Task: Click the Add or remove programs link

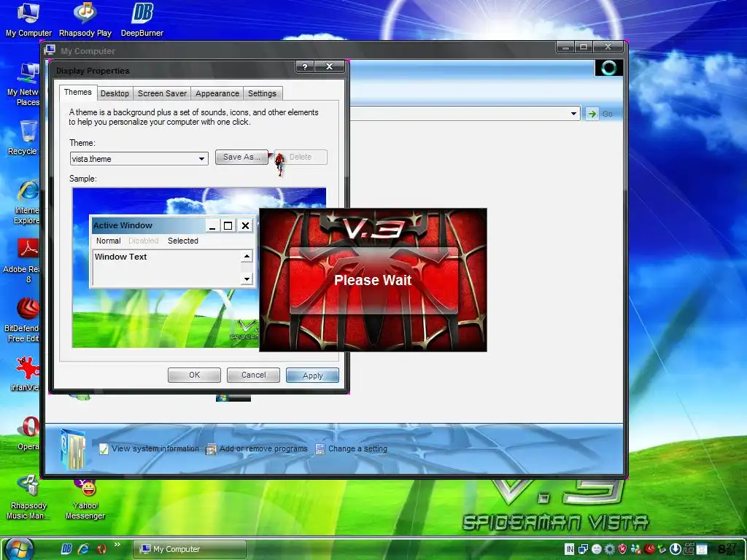Action: (263, 448)
